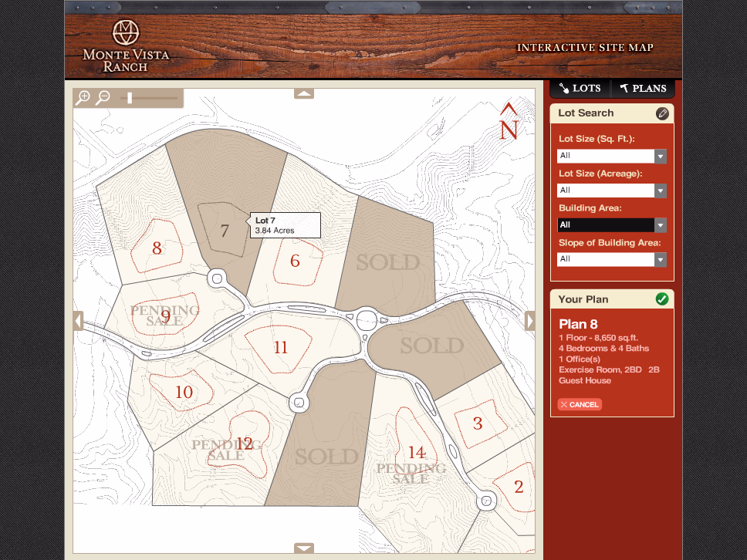Open the Lot Size (Sq. Ft.) dropdown

(x=612, y=156)
